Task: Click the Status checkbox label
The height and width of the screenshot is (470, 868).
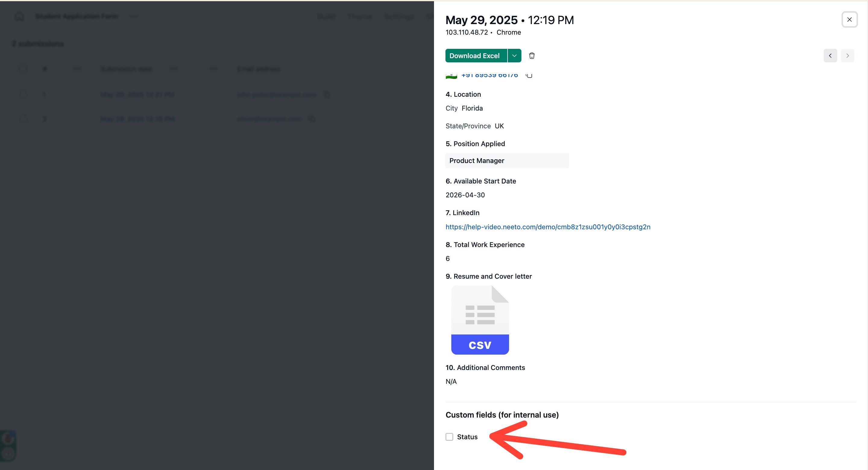Action: (x=467, y=437)
